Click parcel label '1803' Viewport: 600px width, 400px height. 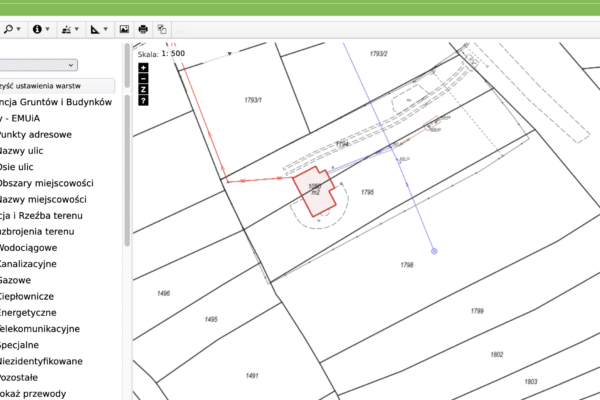coord(531,382)
